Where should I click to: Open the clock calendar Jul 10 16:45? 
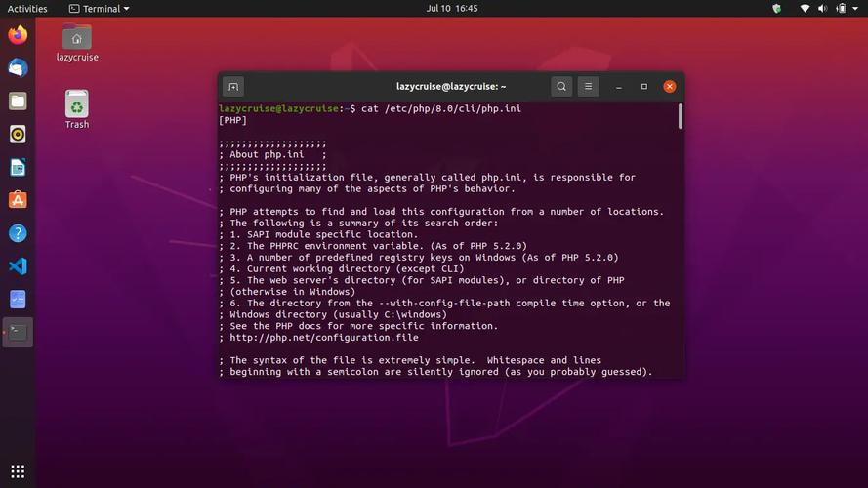(452, 9)
